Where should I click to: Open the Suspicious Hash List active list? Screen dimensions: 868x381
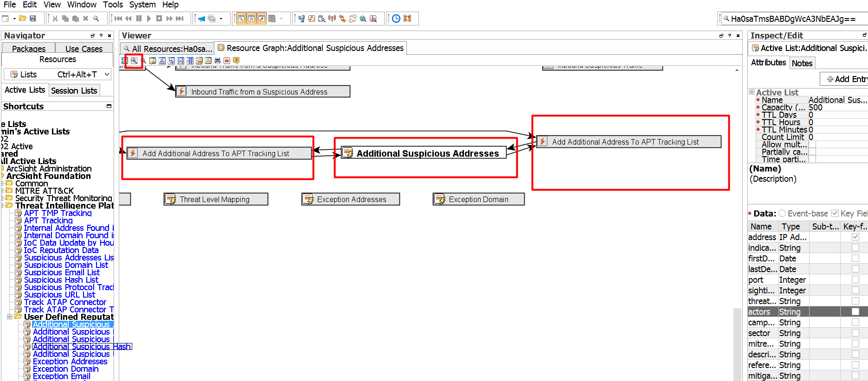pyautogui.click(x=61, y=280)
